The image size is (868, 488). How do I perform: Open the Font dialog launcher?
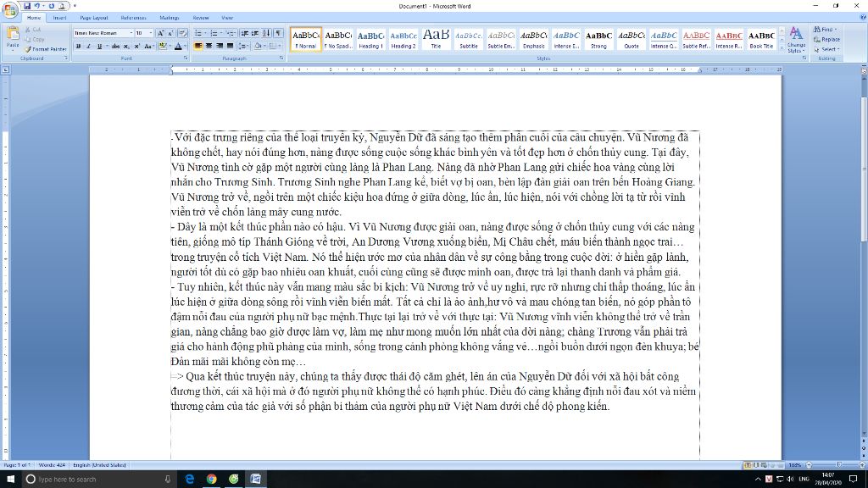pyautogui.click(x=186, y=58)
